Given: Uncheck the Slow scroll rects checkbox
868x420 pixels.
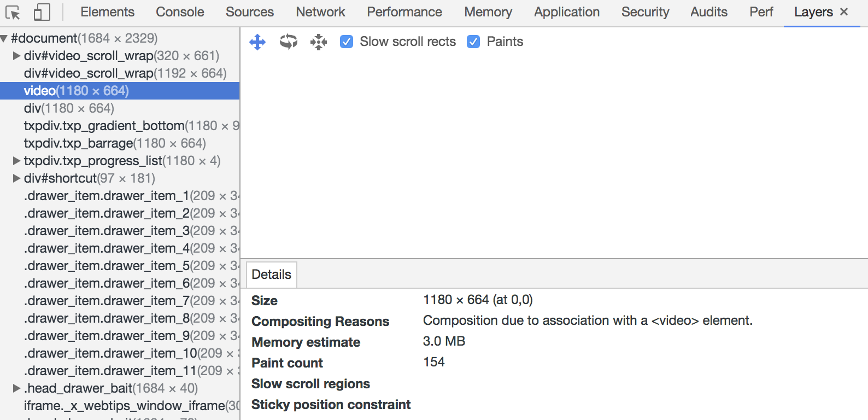Looking at the screenshot, I should point(347,42).
